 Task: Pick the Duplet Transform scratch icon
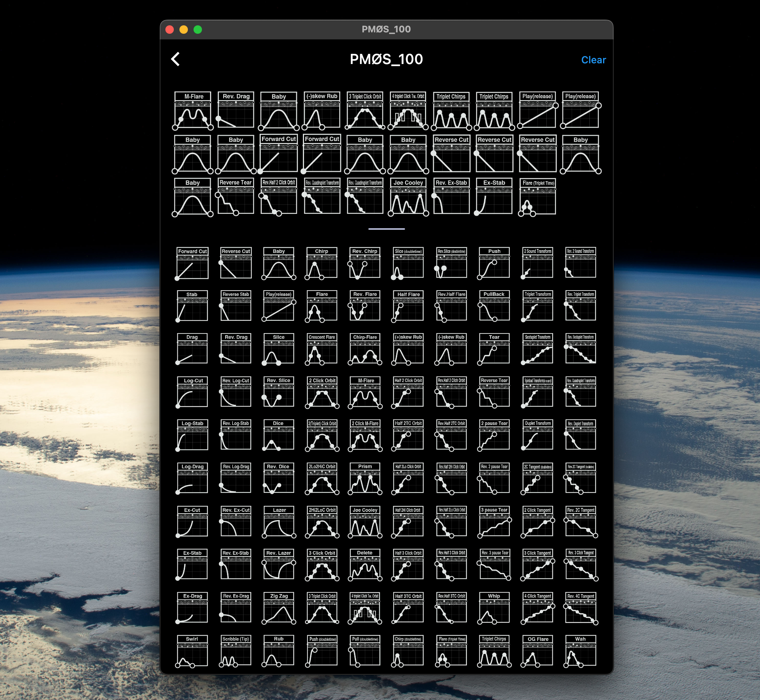pos(538,435)
